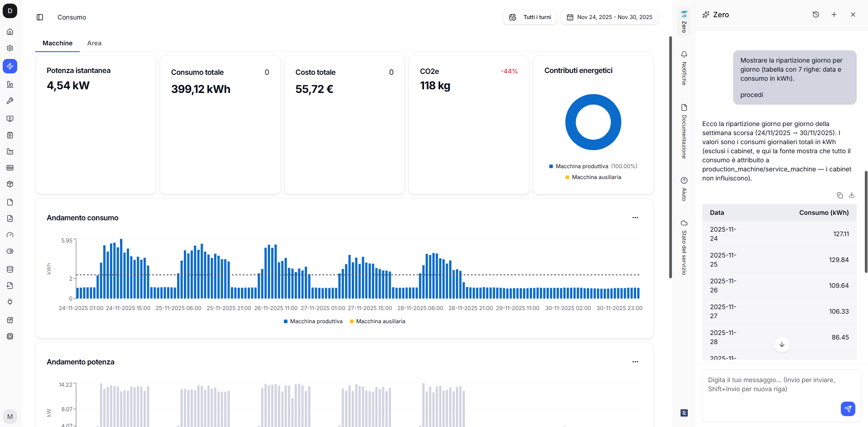Open the plug icon in sidebar
Screen dimensions: 868x427
(x=10, y=302)
